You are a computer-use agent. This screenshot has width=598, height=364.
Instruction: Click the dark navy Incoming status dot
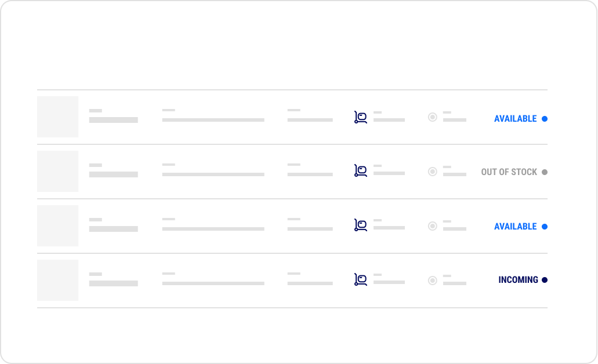545,280
